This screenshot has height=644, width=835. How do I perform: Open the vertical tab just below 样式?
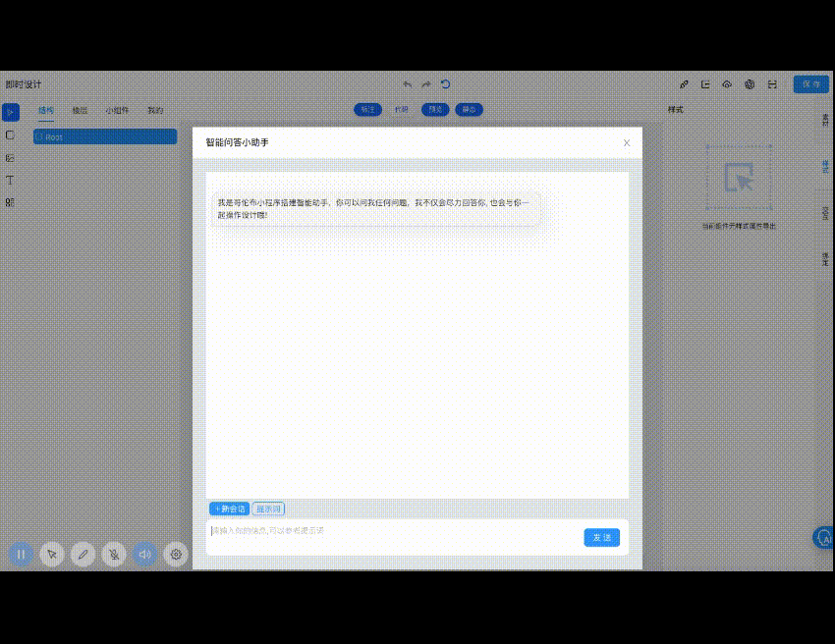tap(825, 213)
